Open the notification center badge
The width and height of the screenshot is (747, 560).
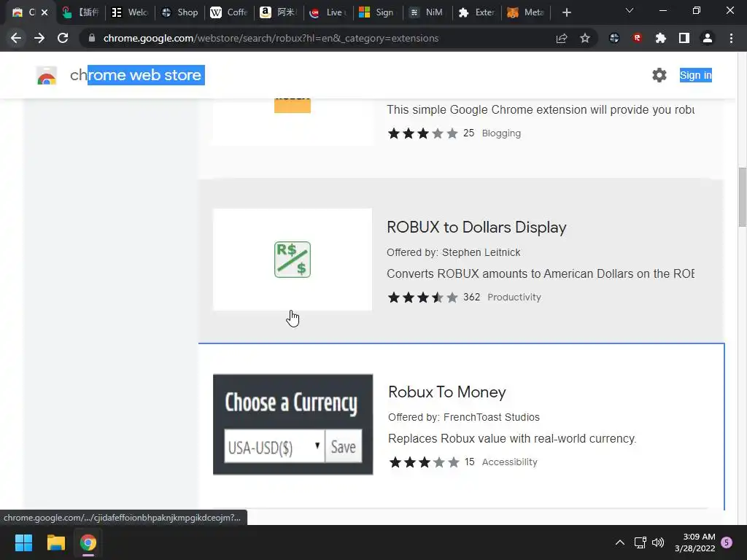(727, 542)
